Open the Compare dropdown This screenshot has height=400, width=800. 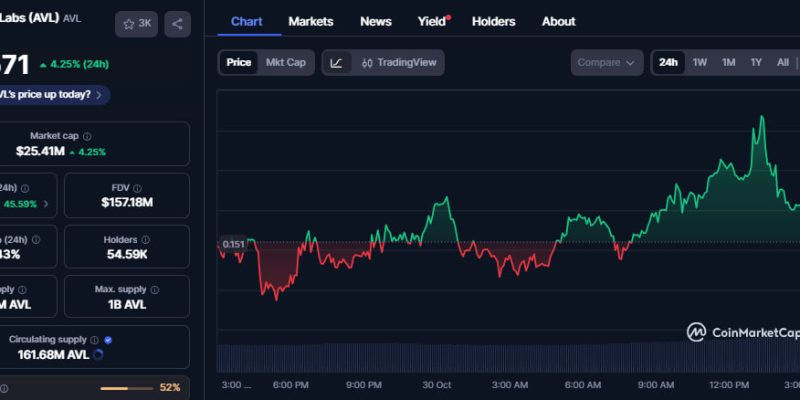(x=606, y=62)
